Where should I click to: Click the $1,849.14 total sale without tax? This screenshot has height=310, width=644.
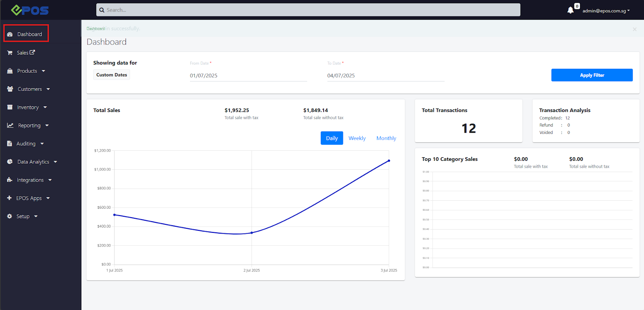pyautogui.click(x=316, y=110)
